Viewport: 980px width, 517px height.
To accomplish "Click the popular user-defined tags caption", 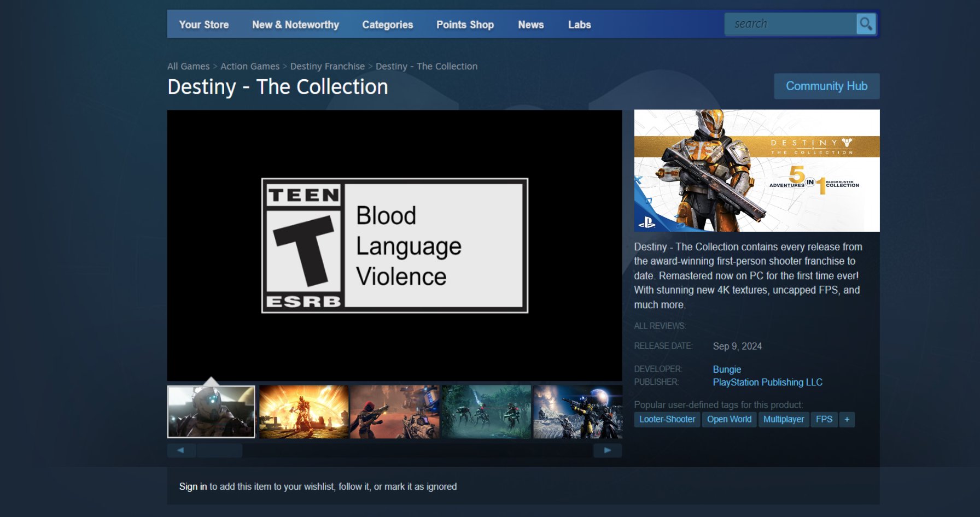I will [x=719, y=404].
